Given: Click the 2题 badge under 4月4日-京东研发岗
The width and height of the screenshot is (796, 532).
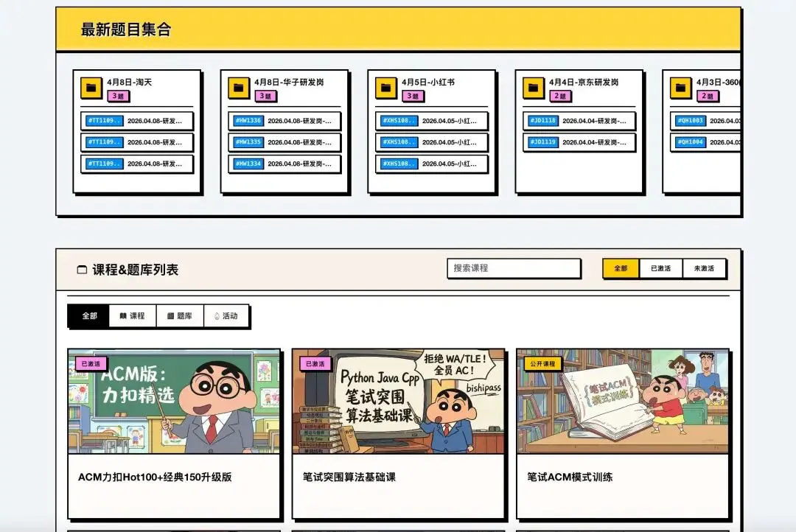Looking at the screenshot, I should (x=560, y=96).
